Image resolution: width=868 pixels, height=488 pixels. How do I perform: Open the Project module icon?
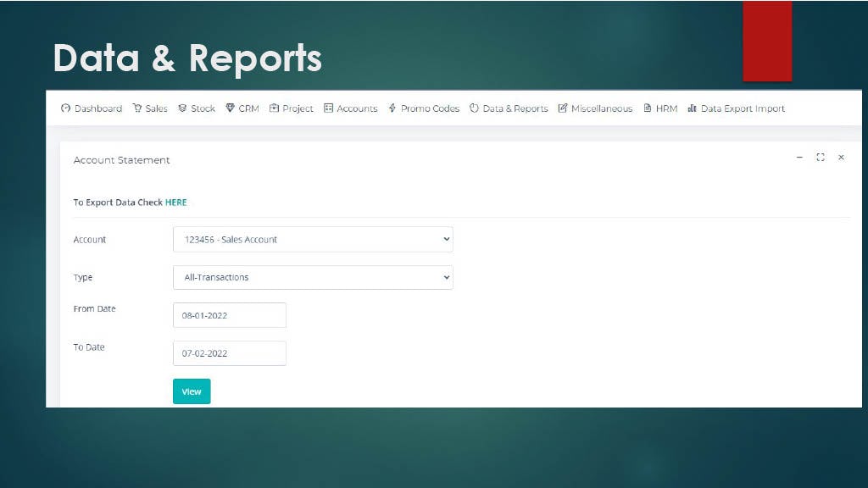click(273, 108)
